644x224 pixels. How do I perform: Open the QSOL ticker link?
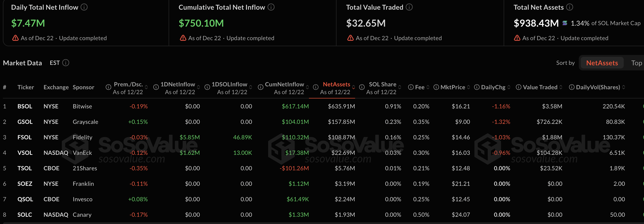pos(25,200)
